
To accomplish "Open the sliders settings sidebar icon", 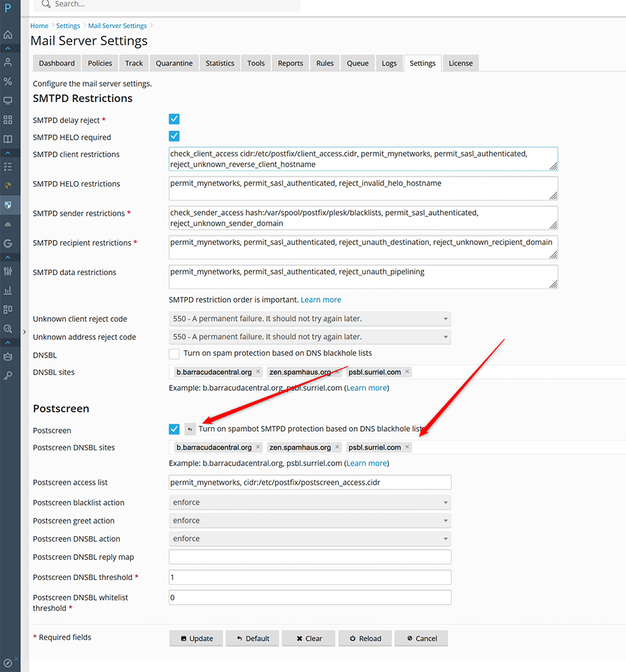I will [x=8, y=271].
